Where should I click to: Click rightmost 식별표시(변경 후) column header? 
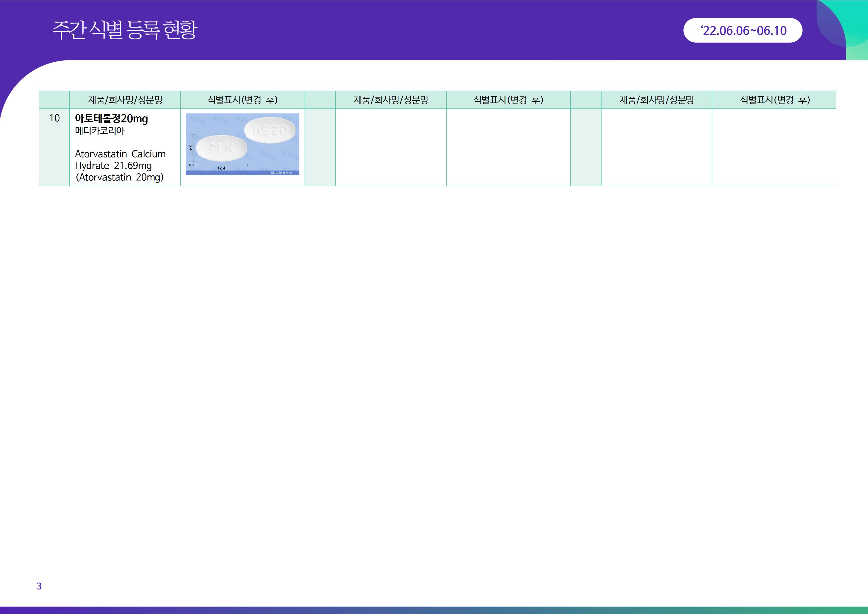pos(775,100)
